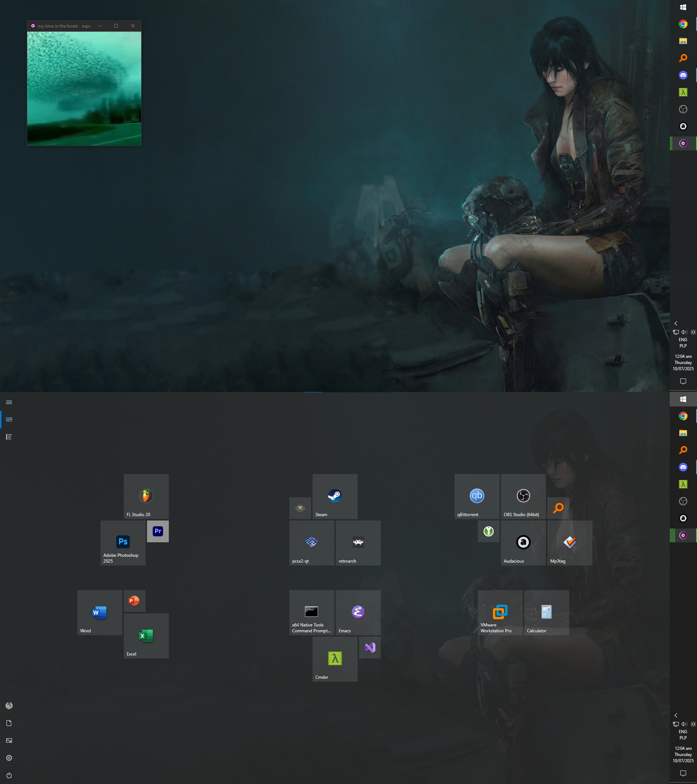Click the mpv icon in window title bar
This screenshot has height=784, width=697.
tap(33, 26)
